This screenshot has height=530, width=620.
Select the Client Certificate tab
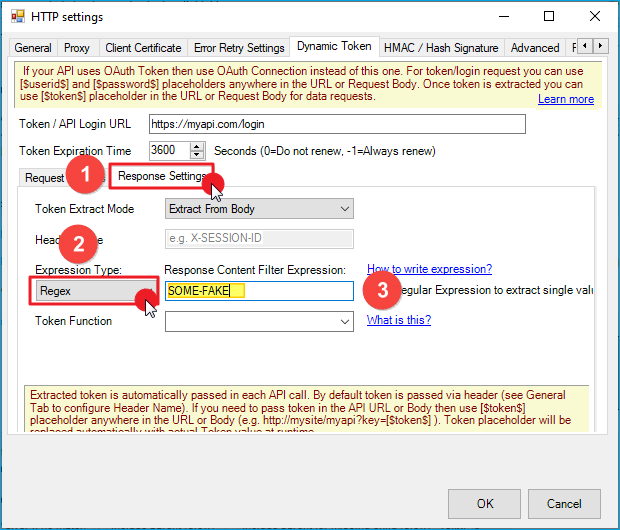[143, 48]
